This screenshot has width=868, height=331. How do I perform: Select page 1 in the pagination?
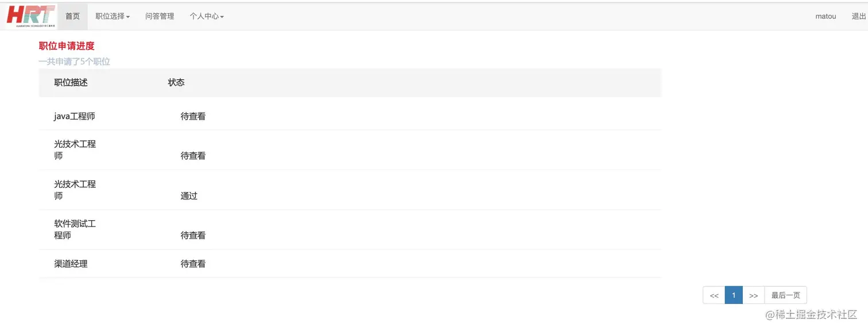pos(734,295)
